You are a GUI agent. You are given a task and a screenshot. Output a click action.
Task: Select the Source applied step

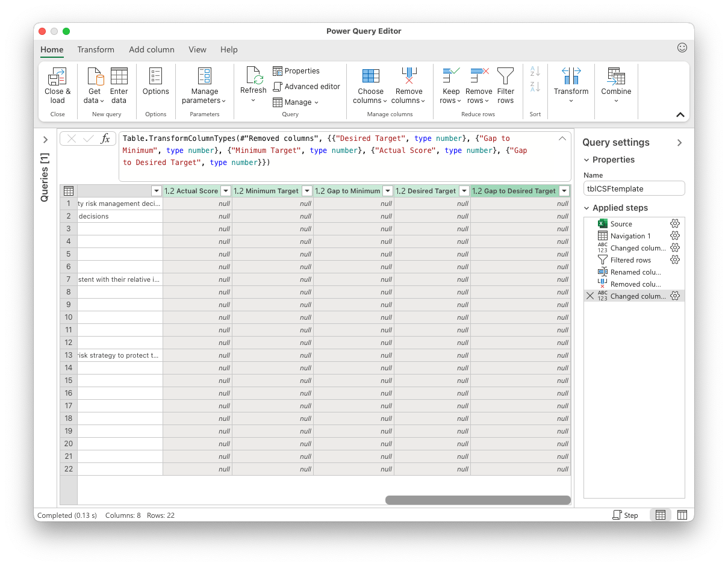point(634,224)
